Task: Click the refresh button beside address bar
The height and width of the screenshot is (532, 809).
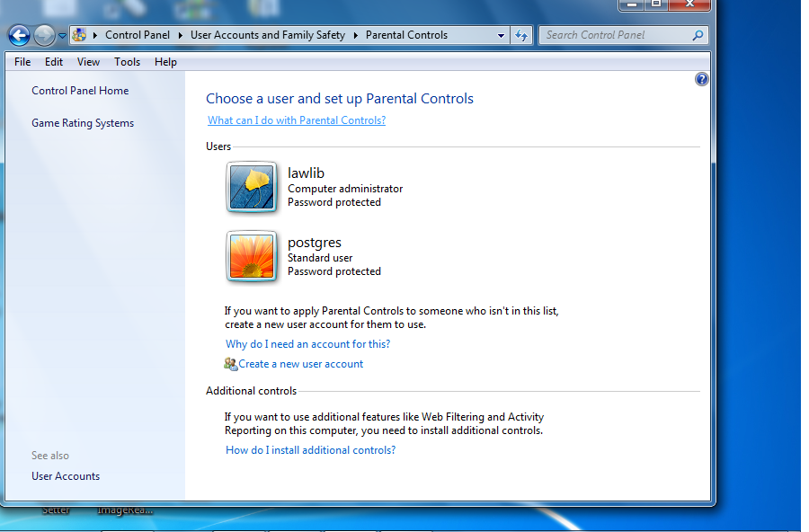Action: (521, 36)
